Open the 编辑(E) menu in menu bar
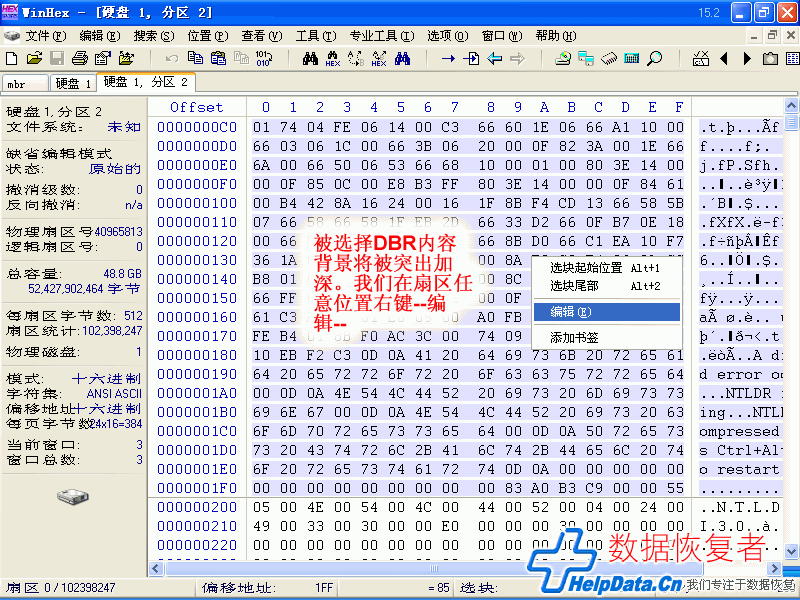 pyautogui.click(x=99, y=36)
